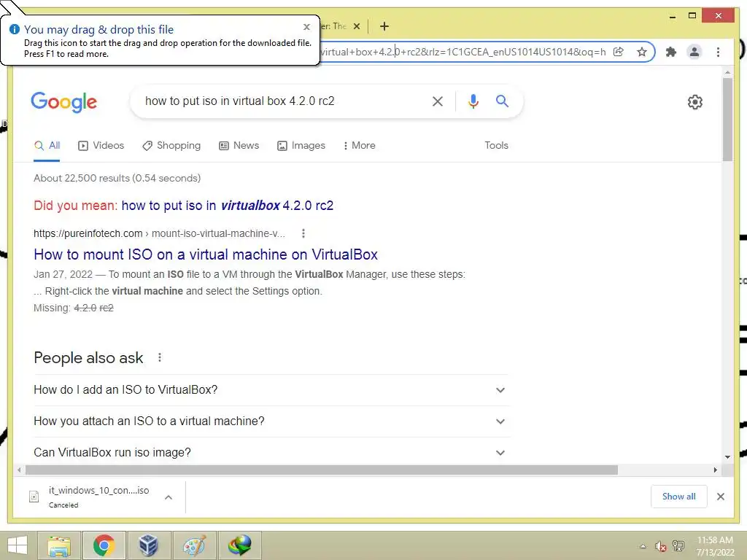Click the horizontal scroll left arrow
Screen dimensions: 747x560
(18, 470)
